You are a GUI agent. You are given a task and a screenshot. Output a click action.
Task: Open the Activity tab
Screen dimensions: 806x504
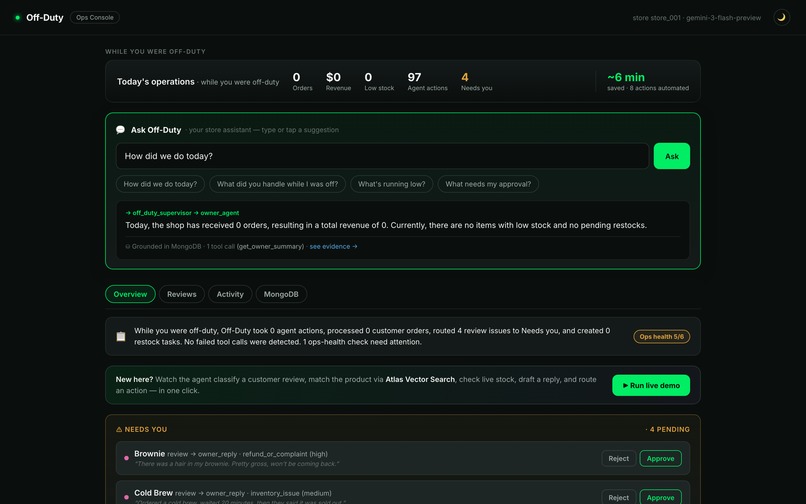point(230,294)
